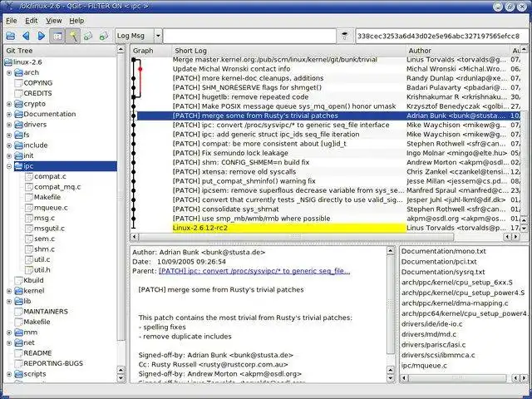Open the View menu

pyautogui.click(x=54, y=20)
